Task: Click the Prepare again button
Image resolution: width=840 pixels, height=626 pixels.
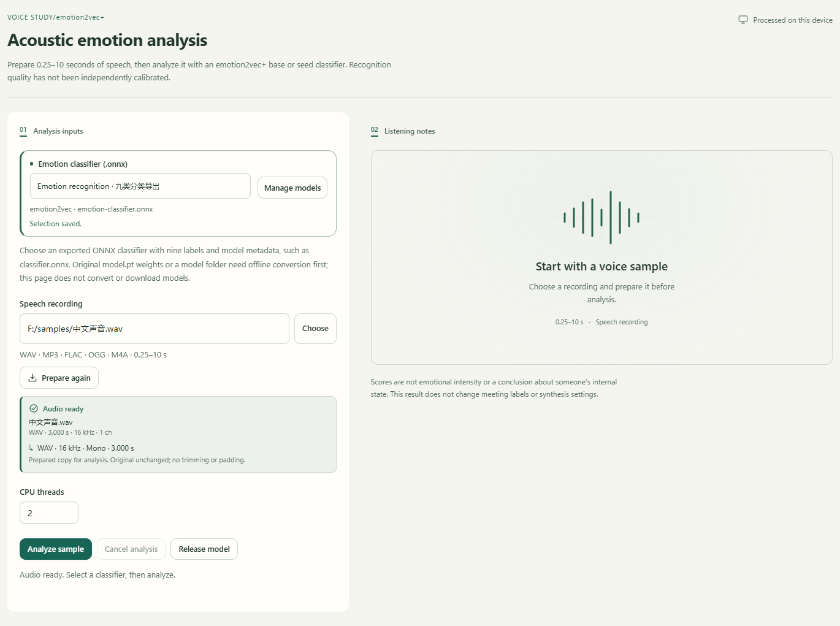Action: pyautogui.click(x=59, y=378)
